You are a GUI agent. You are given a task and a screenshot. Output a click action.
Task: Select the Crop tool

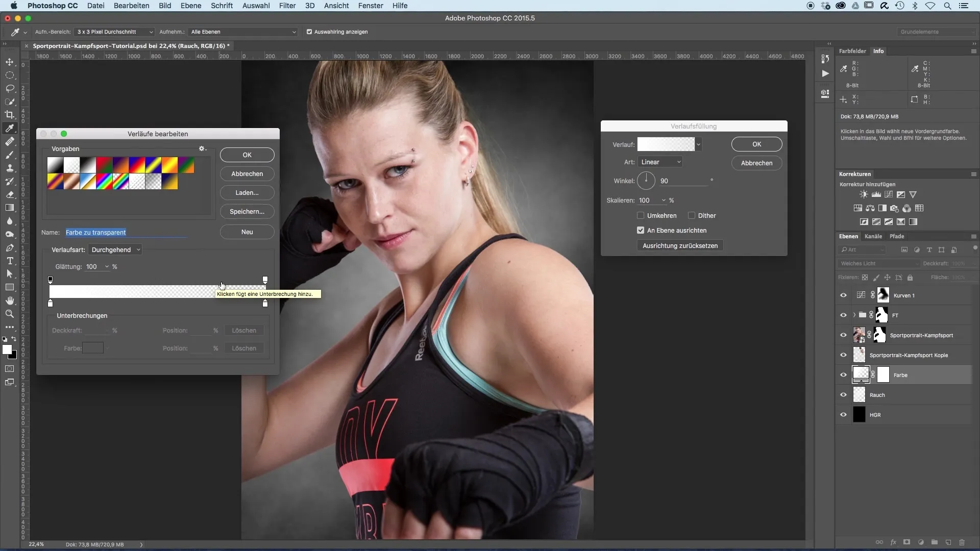(10, 115)
